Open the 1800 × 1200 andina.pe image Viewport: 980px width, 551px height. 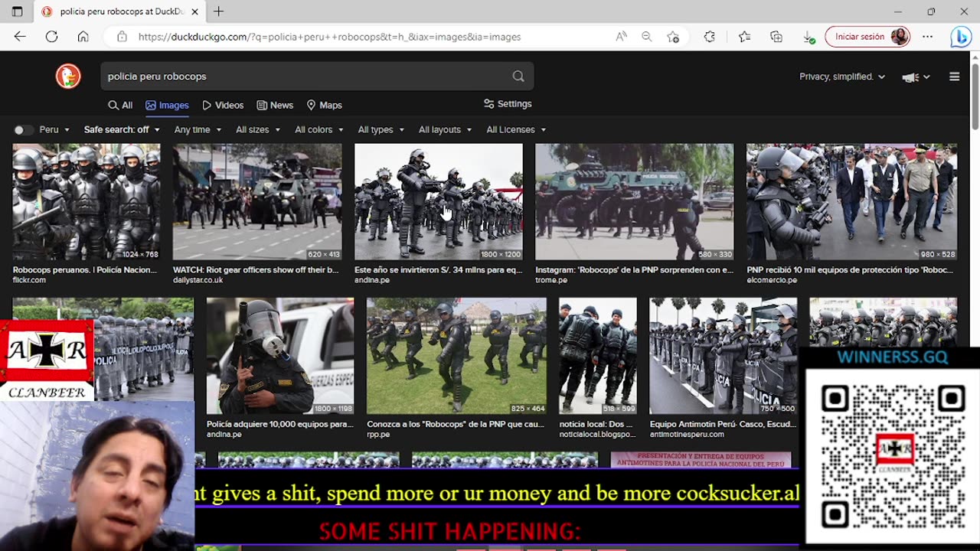(x=439, y=202)
